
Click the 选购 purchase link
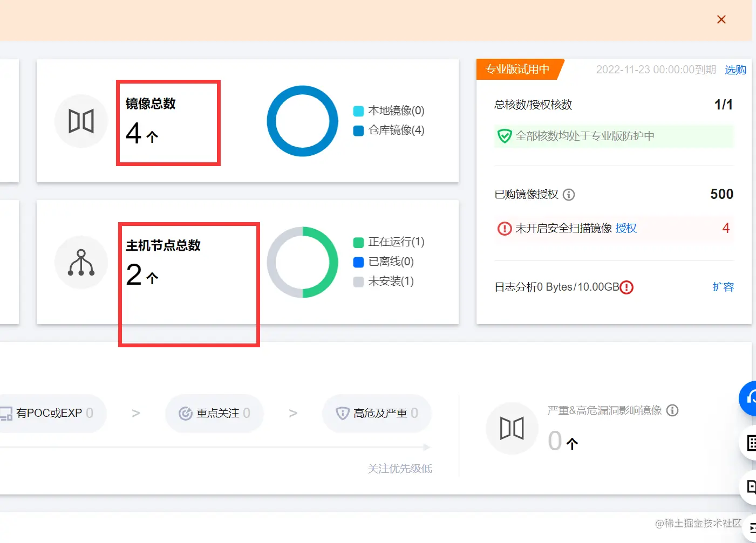735,70
